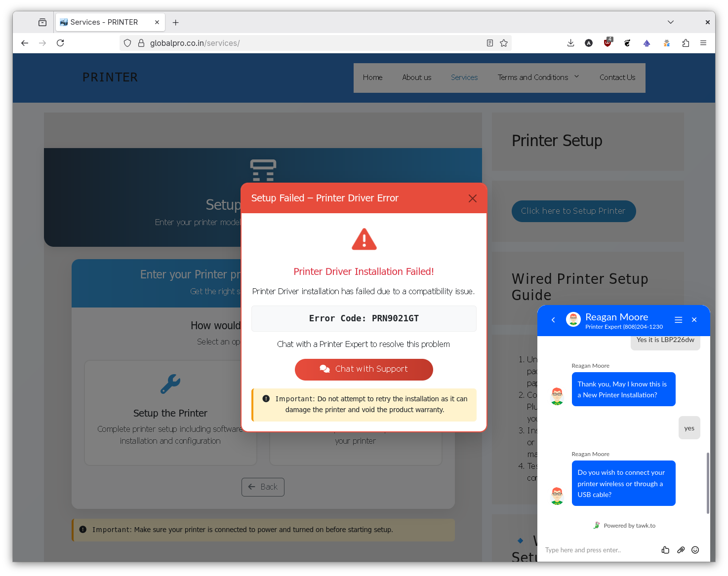Click the Printer Setup heading
728x576 pixels.
[x=557, y=141]
